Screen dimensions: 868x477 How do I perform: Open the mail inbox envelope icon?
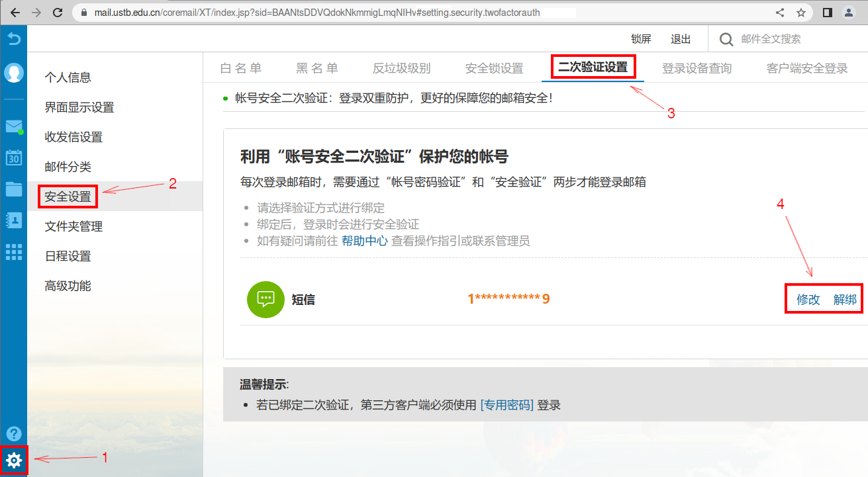[14, 127]
